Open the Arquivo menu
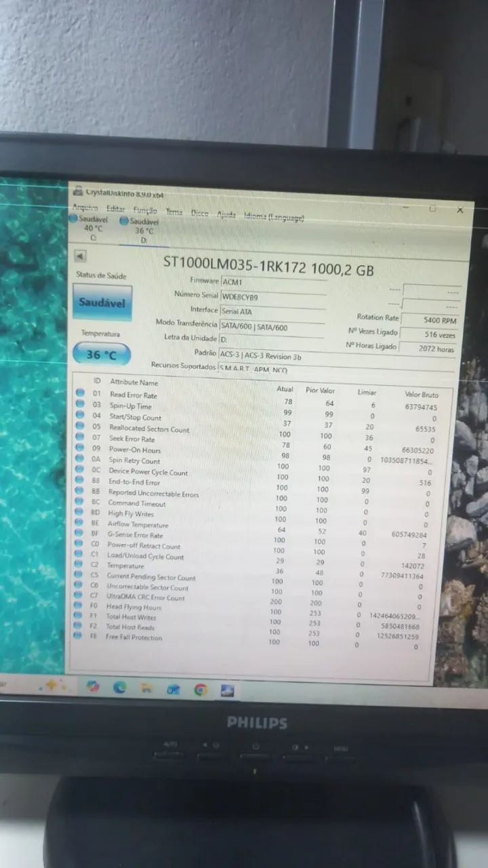Image resolution: width=488 pixels, height=868 pixels. [x=85, y=208]
